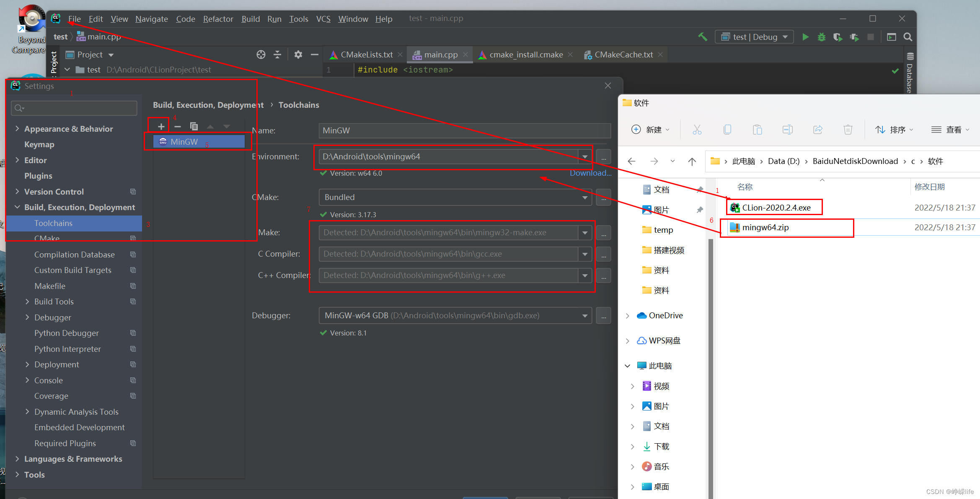Screen dimensions: 980x499
Task: Click the Delete trash icon in Explorer
Action: 848,130
